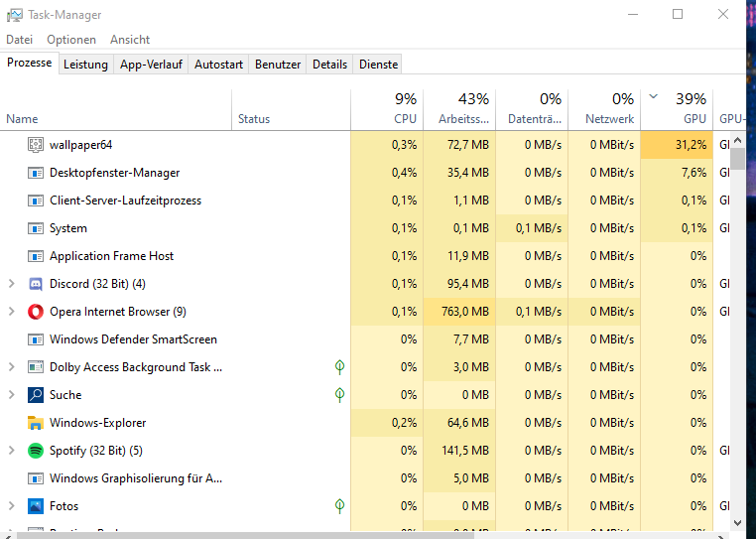The image size is (756, 539).
Task: Open the Optionen menu
Action: tap(71, 40)
